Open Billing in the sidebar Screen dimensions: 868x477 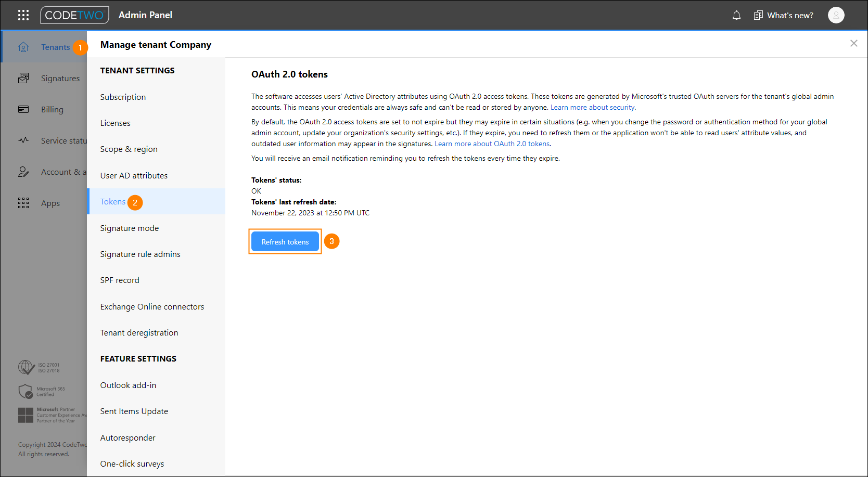pyautogui.click(x=44, y=109)
